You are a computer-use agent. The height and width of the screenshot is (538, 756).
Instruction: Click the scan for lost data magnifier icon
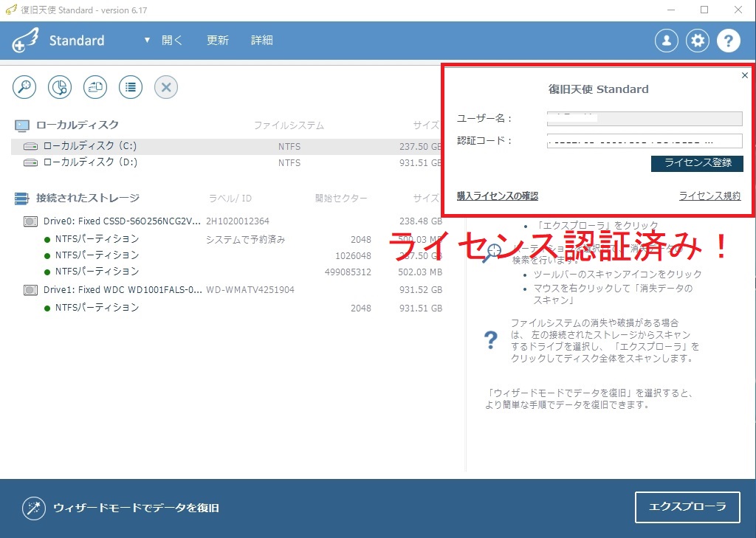[24, 87]
